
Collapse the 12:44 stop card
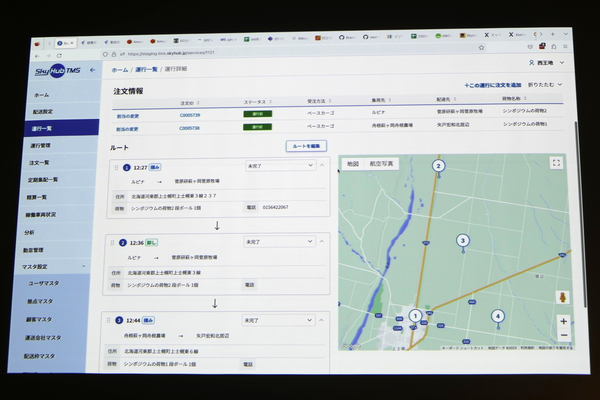click(321, 319)
